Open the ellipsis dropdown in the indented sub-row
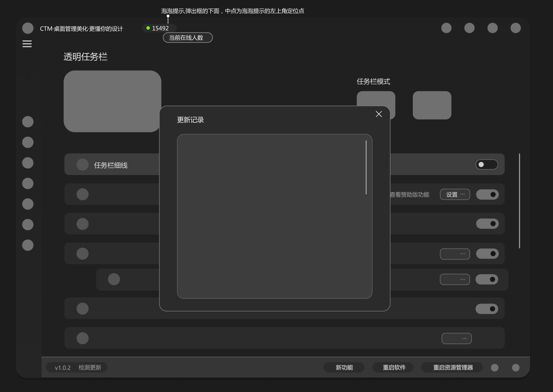553x392 pixels. (455, 280)
